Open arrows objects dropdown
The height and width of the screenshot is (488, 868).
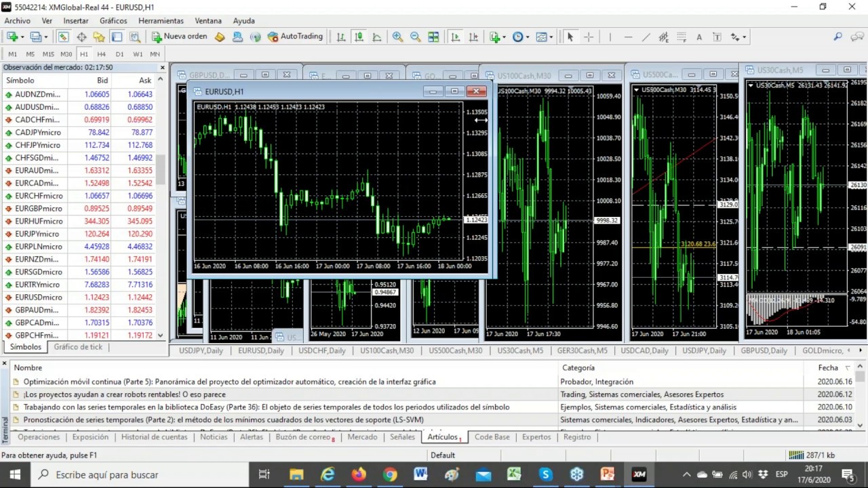(745, 37)
